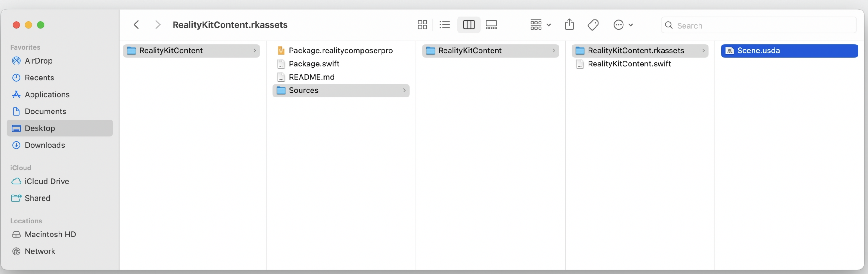
Task: Open the More Actions ellipsis menu
Action: click(x=623, y=24)
